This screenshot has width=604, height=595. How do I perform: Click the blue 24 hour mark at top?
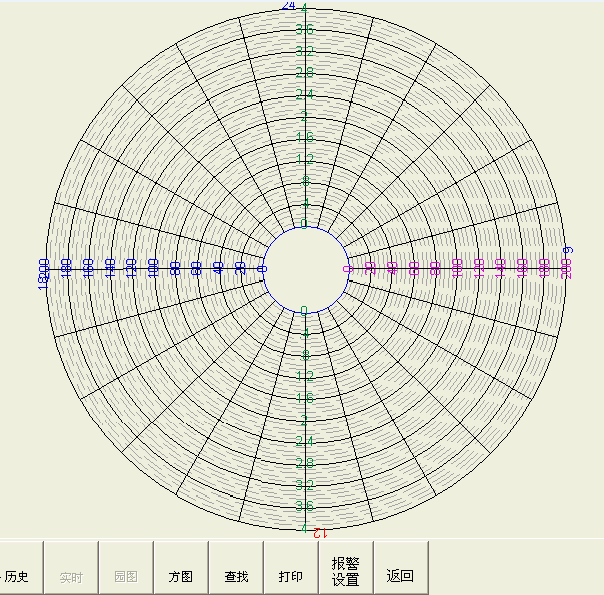289,6
